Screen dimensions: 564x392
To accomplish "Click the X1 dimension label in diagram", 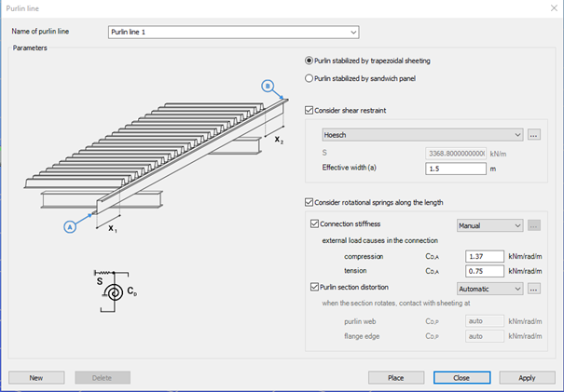I will pyautogui.click(x=113, y=228).
